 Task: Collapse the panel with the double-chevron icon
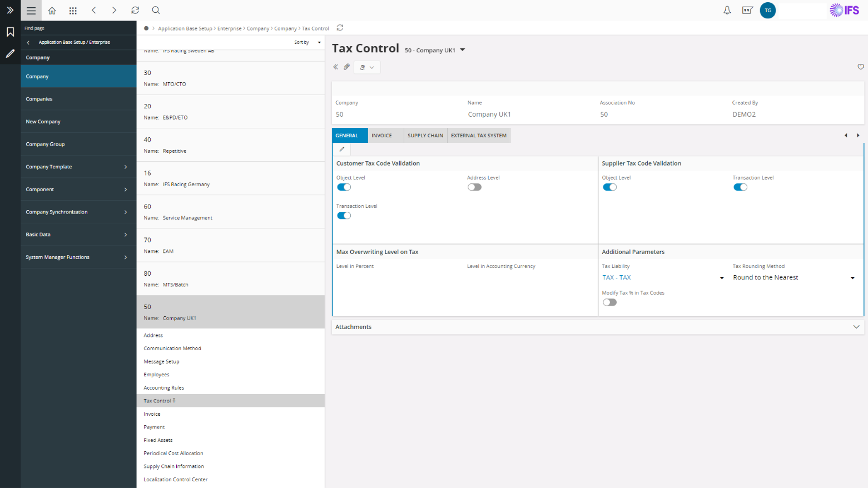335,67
